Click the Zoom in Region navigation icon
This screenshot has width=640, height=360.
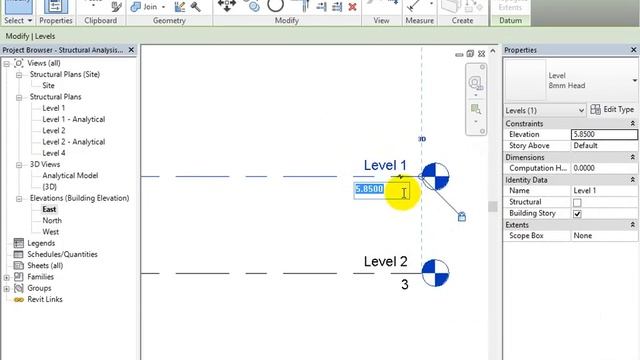click(x=476, y=109)
